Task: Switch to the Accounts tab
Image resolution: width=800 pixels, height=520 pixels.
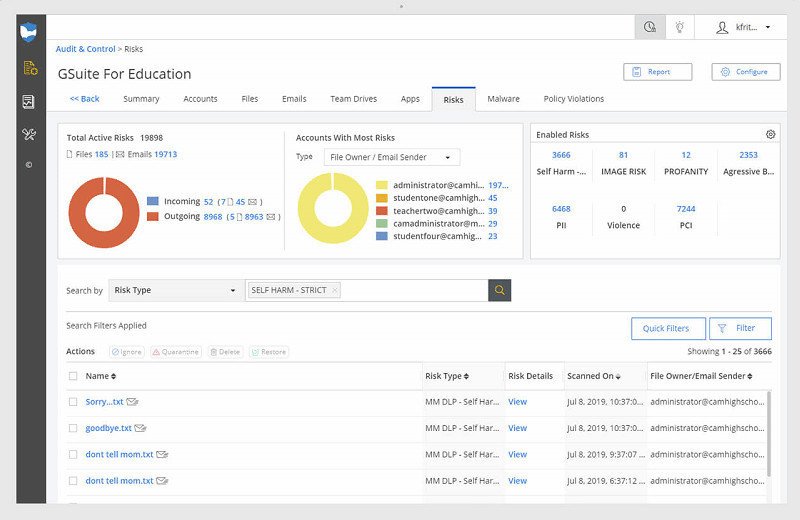Action: (201, 99)
